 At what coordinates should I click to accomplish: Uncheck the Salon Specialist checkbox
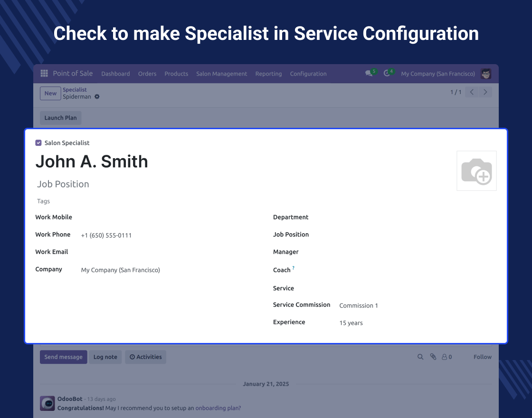pyautogui.click(x=38, y=143)
